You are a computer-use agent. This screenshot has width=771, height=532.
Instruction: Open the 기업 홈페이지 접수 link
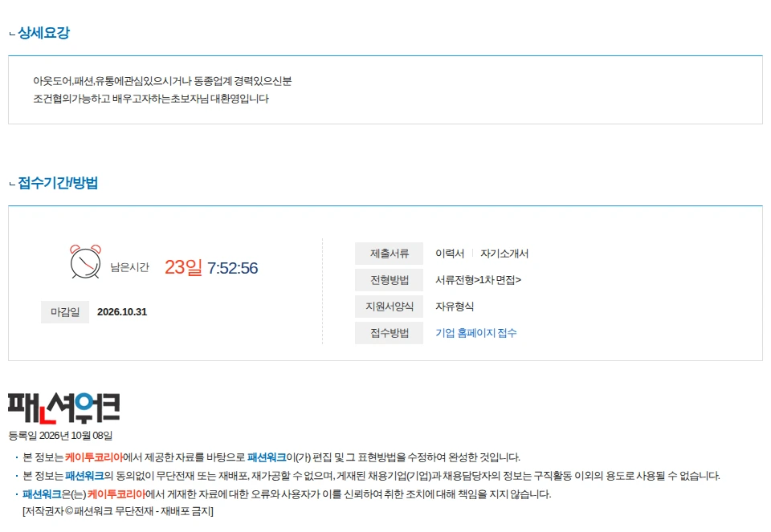pos(476,333)
